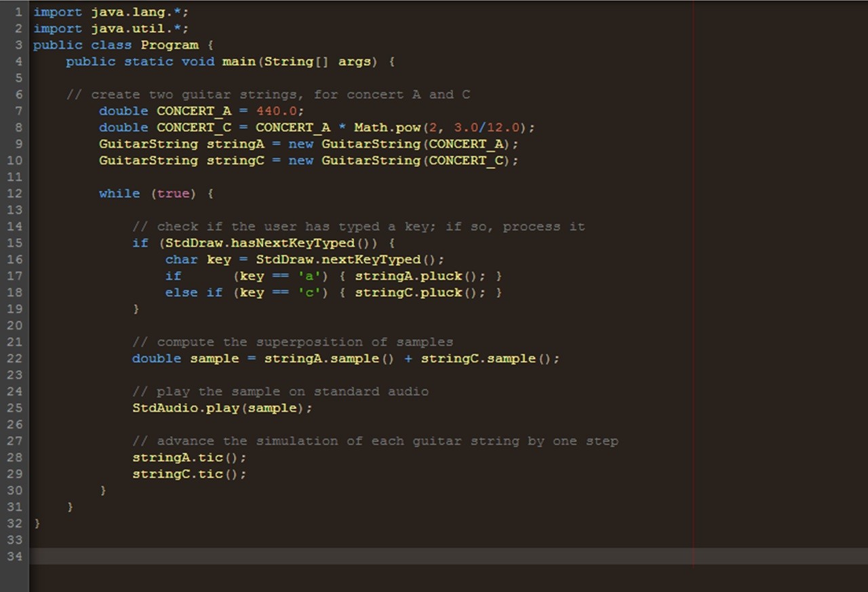This screenshot has height=592, width=868.
Task: Click the char keyword
Action: pos(181,260)
